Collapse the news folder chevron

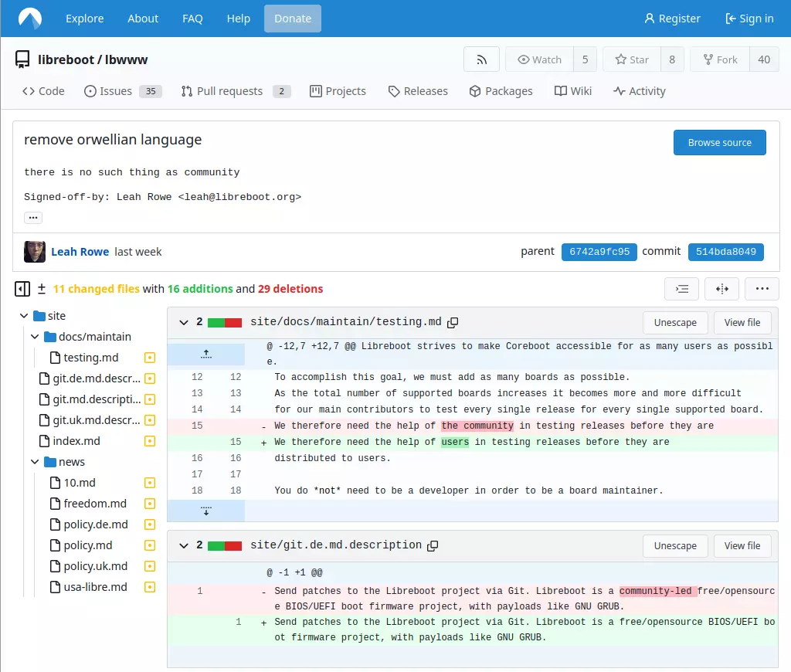[35, 462]
